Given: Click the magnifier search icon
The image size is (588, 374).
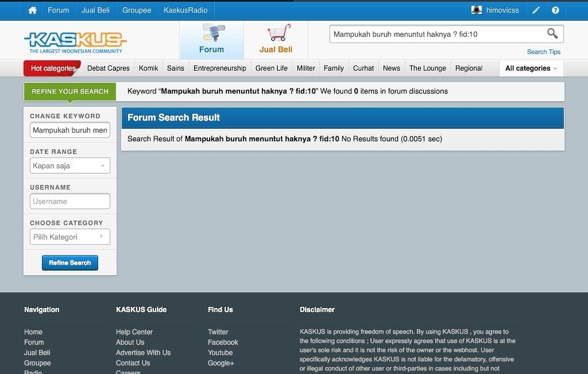Looking at the screenshot, I should [x=552, y=34].
